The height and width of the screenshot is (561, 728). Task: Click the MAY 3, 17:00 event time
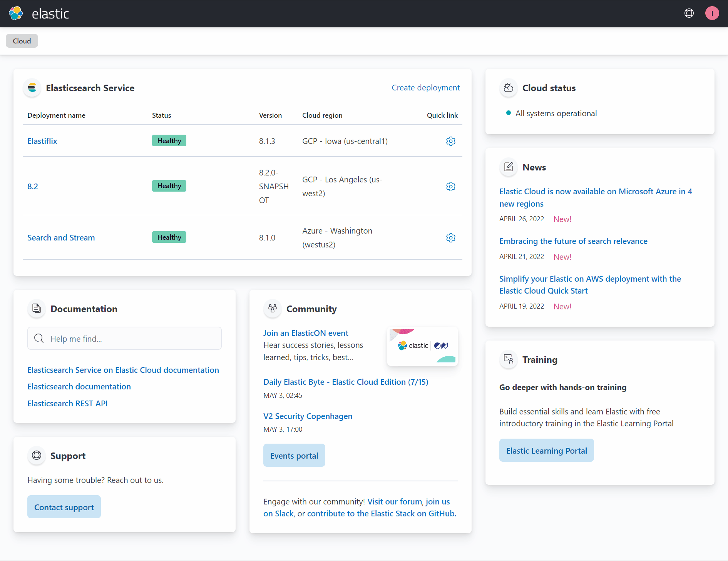(x=283, y=429)
